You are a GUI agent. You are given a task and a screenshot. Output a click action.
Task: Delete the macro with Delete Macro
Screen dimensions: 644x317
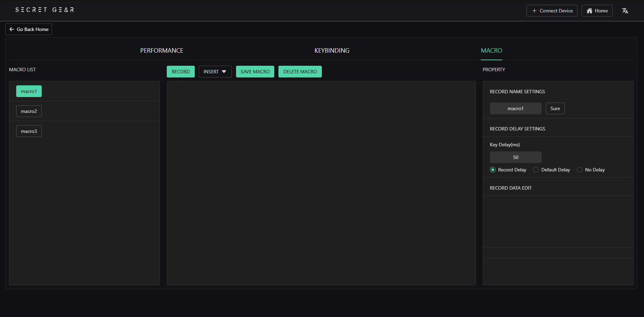click(300, 72)
